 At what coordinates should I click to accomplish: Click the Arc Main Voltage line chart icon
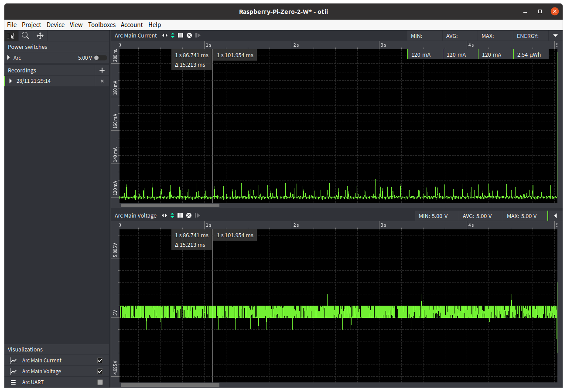[x=14, y=372]
